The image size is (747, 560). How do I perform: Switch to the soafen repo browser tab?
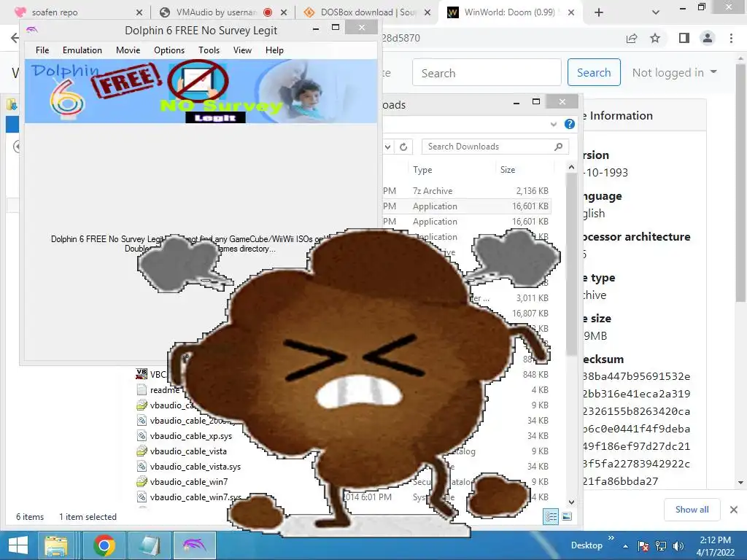76,12
